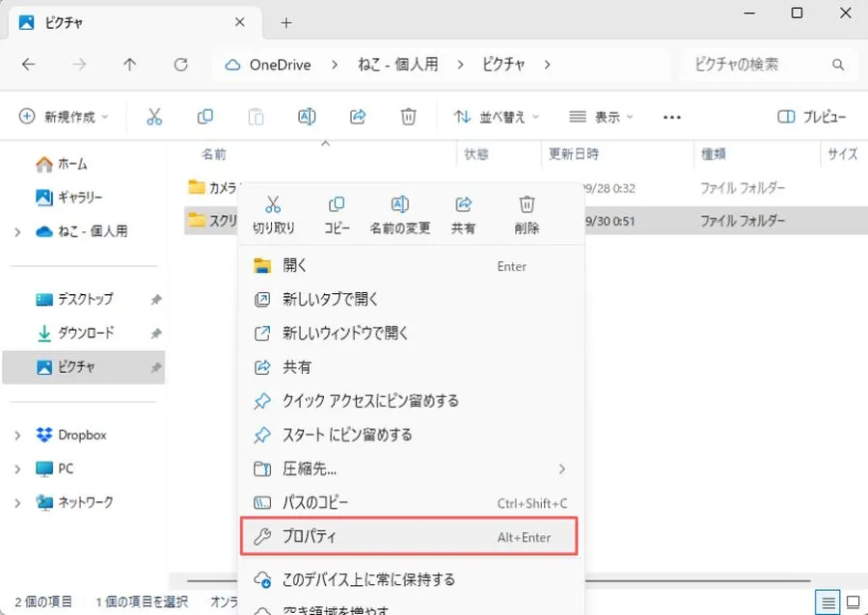This screenshot has height=615, width=868.
Task: Toggle the プレビュー preview pane
Action: point(812,117)
